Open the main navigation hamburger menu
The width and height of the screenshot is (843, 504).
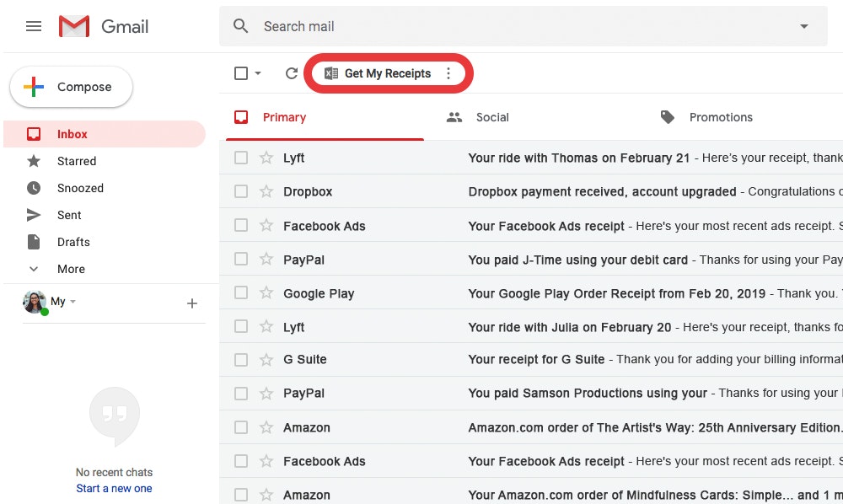pyautogui.click(x=34, y=26)
